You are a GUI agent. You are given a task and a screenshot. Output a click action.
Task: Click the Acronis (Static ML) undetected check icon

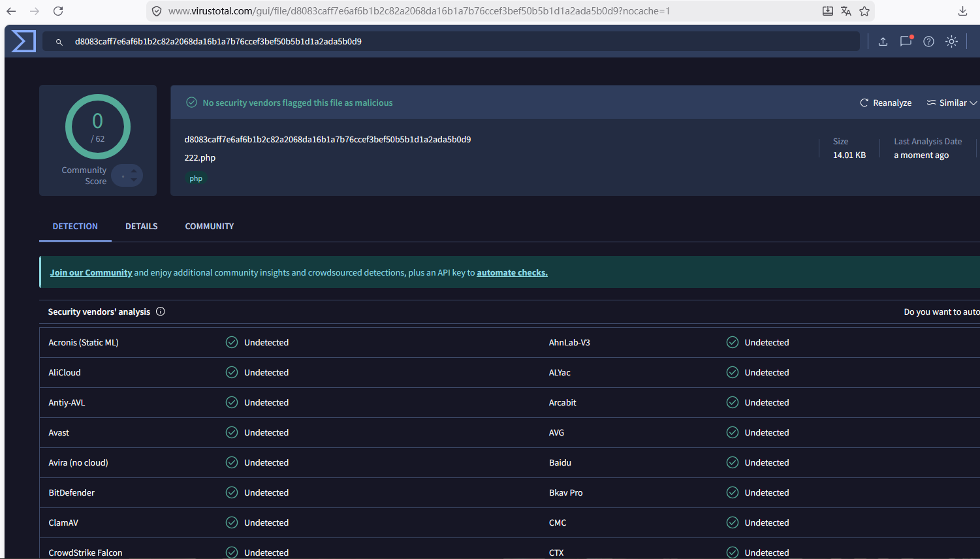[x=232, y=342]
